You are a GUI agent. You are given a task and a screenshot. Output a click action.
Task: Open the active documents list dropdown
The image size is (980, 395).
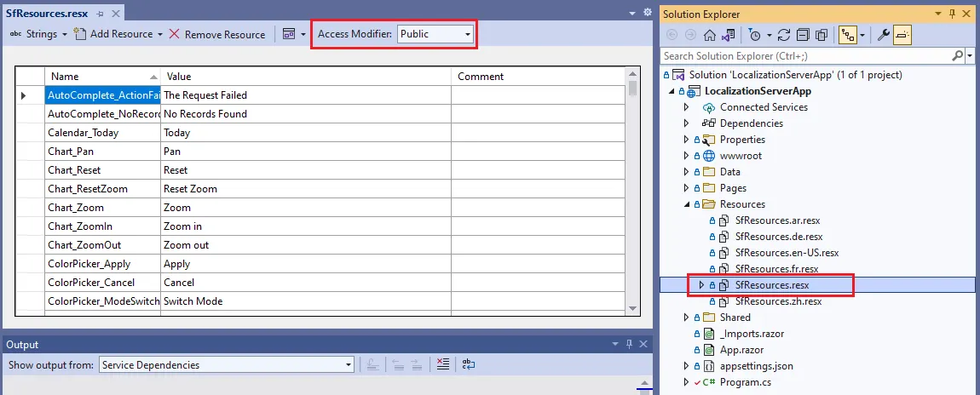[x=633, y=13]
